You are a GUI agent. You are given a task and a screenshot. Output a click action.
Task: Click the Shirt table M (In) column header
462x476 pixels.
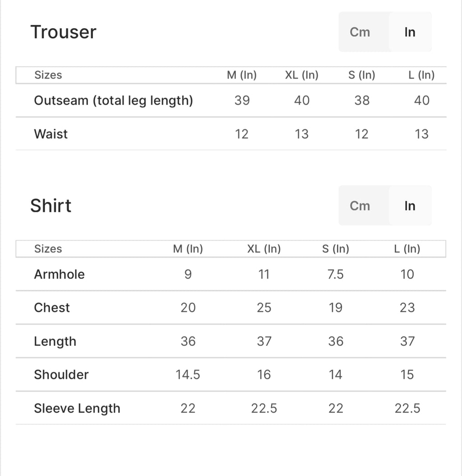[x=188, y=249]
